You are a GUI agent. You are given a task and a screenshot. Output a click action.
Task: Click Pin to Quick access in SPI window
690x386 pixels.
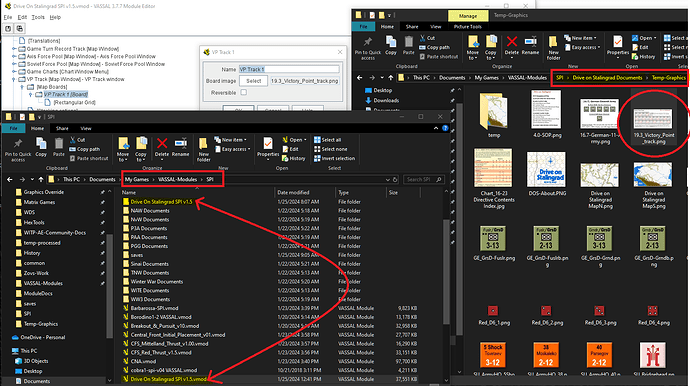click(18, 150)
